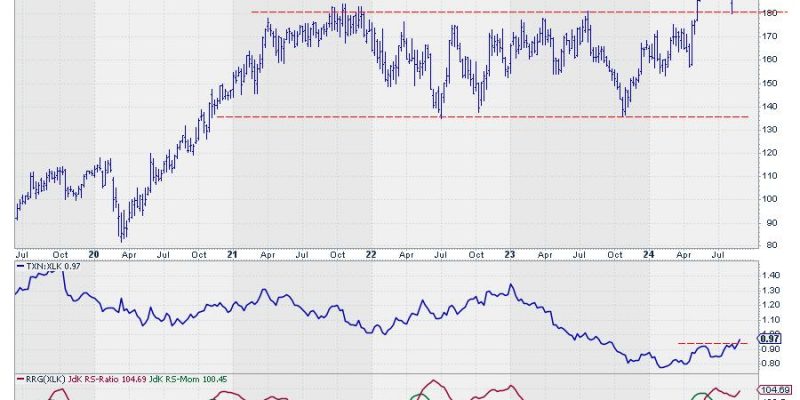Click the 120 price axis label
Image resolution: width=800 pixels, height=400 pixels.
tap(770, 153)
